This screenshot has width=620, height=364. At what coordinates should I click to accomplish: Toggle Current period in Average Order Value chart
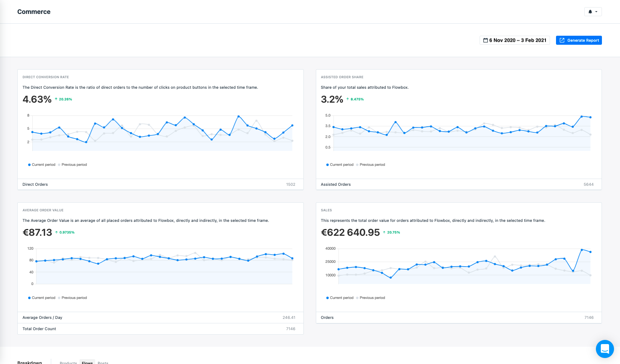click(42, 298)
